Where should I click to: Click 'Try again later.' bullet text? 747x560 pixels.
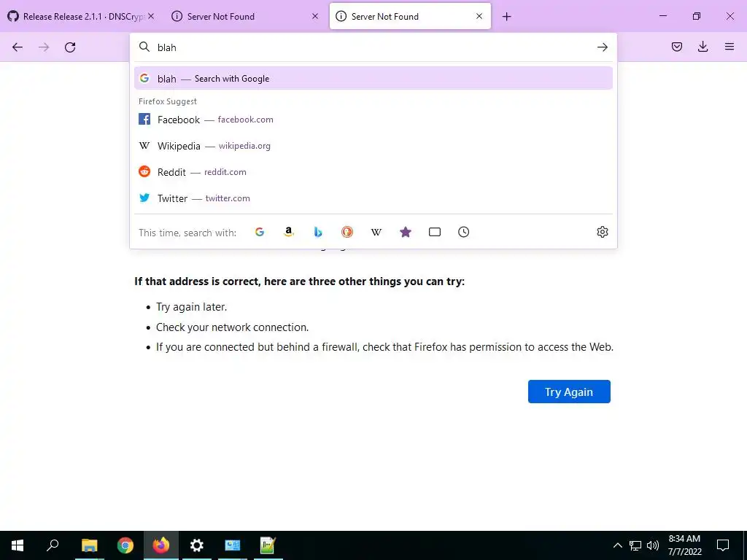[192, 307]
